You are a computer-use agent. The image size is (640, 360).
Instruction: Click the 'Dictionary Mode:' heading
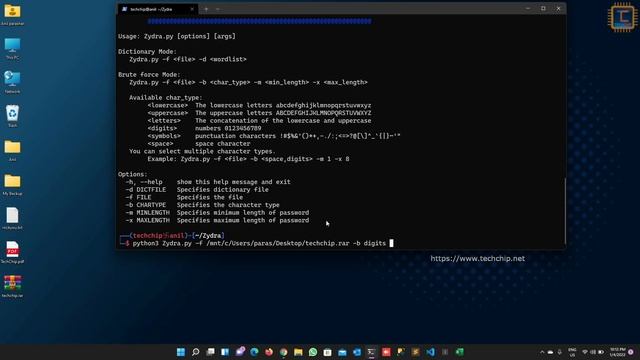coord(147,52)
